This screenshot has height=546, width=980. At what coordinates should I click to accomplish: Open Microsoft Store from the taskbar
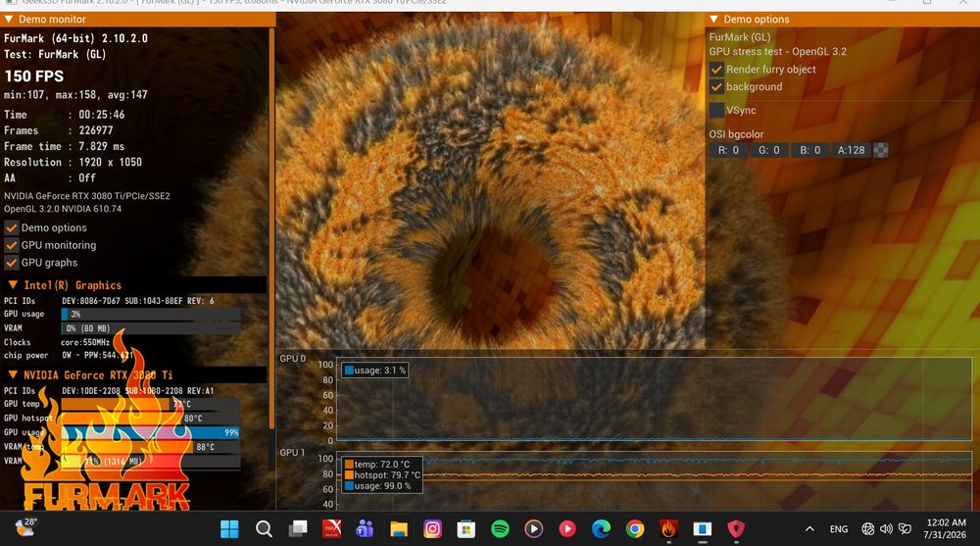[465, 529]
